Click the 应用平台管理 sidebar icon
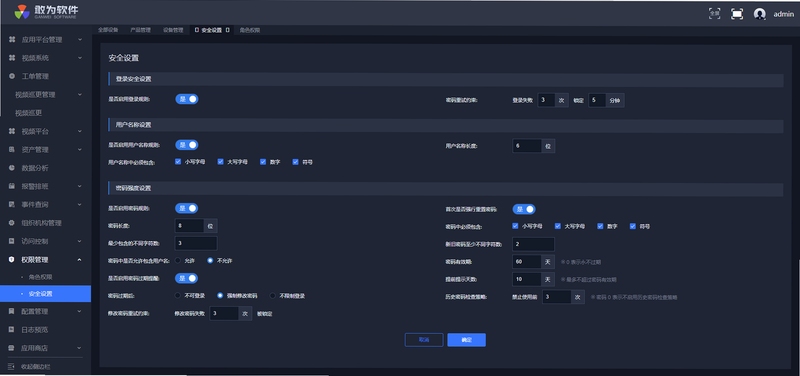The width and height of the screenshot is (800, 376). click(x=12, y=39)
